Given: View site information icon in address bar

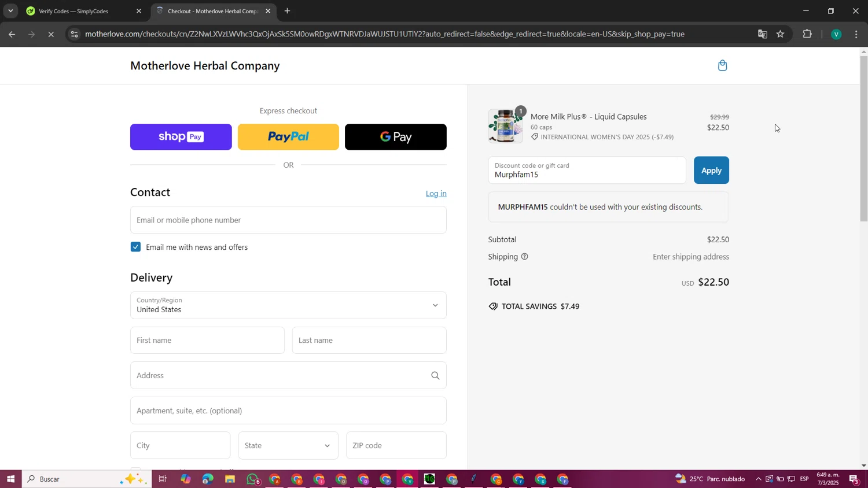Looking at the screenshot, I should pos(73,34).
